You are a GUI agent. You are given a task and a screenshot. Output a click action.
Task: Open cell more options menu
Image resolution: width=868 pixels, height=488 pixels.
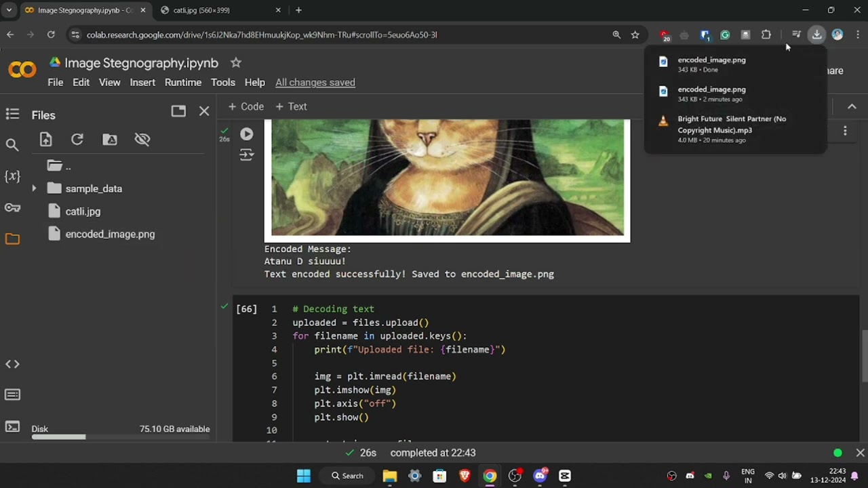(845, 131)
